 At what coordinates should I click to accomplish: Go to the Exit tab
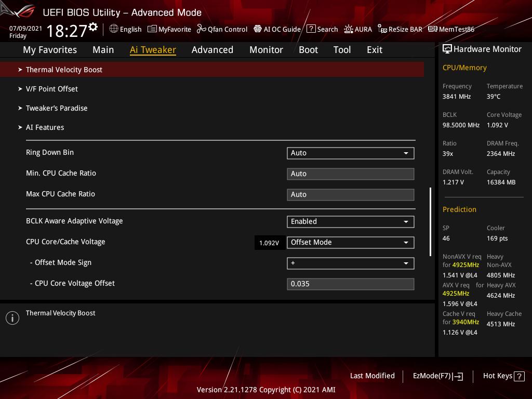click(375, 50)
